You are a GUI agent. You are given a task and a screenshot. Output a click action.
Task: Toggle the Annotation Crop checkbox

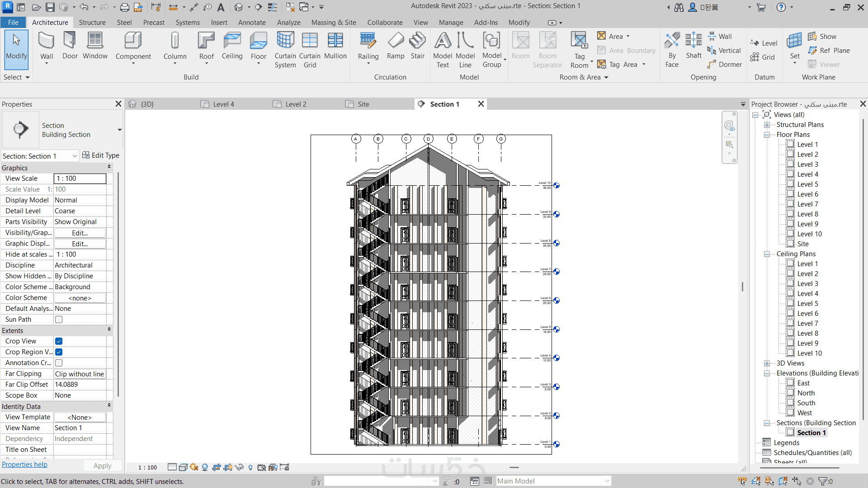(59, 363)
